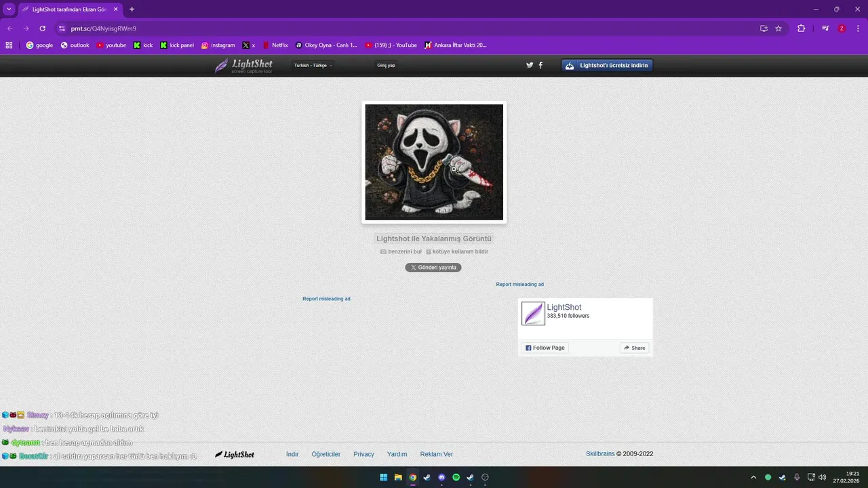The width and height of the screenshot is (868, 488).
Task: Open the Netflix bookmark
Action: [275, 45]
